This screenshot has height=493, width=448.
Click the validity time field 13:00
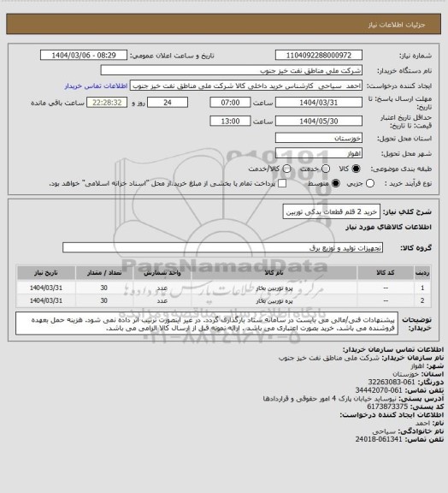[230, 121]
